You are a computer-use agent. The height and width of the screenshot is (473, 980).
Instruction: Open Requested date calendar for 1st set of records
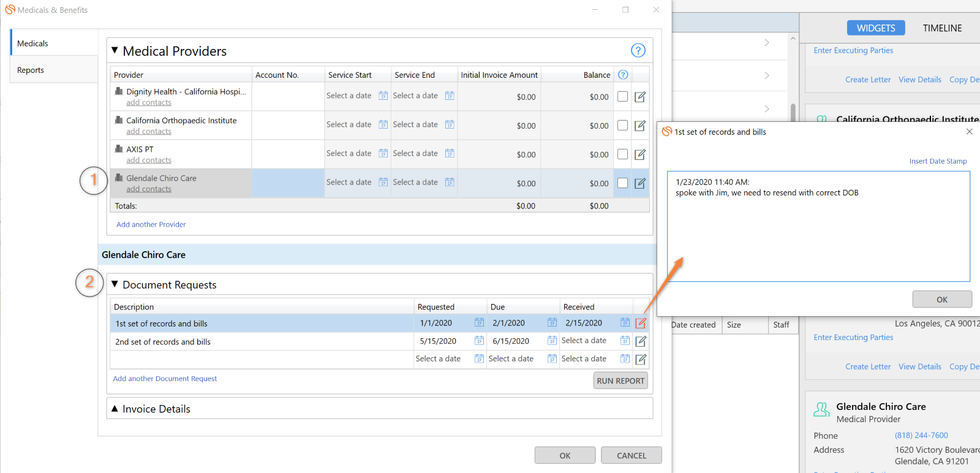click(479, 322)
